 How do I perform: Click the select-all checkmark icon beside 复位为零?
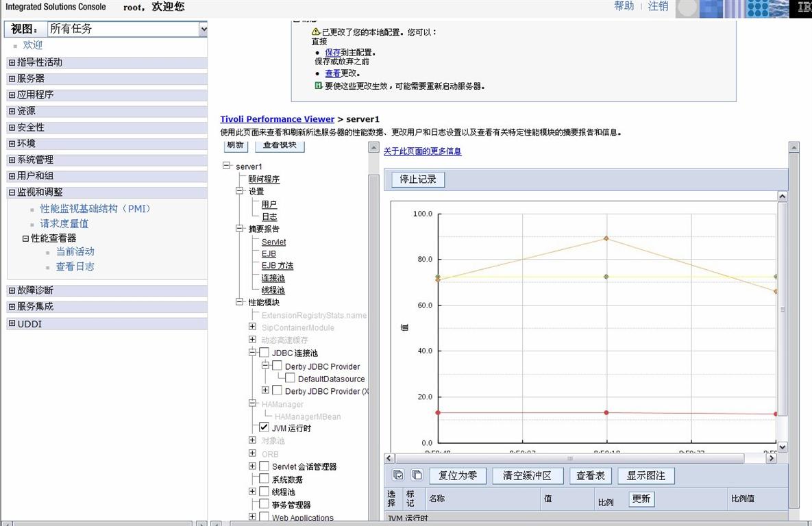(398, 475)
